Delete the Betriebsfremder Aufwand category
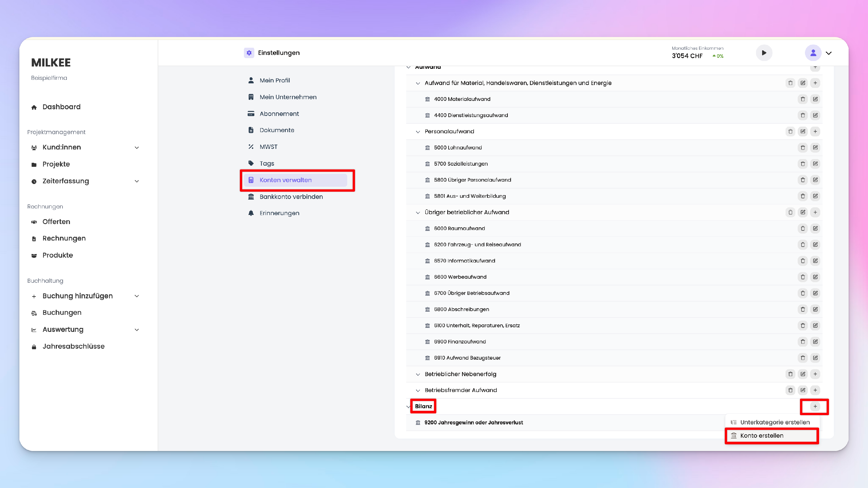The image size is (868, 488). coord(790,390)
